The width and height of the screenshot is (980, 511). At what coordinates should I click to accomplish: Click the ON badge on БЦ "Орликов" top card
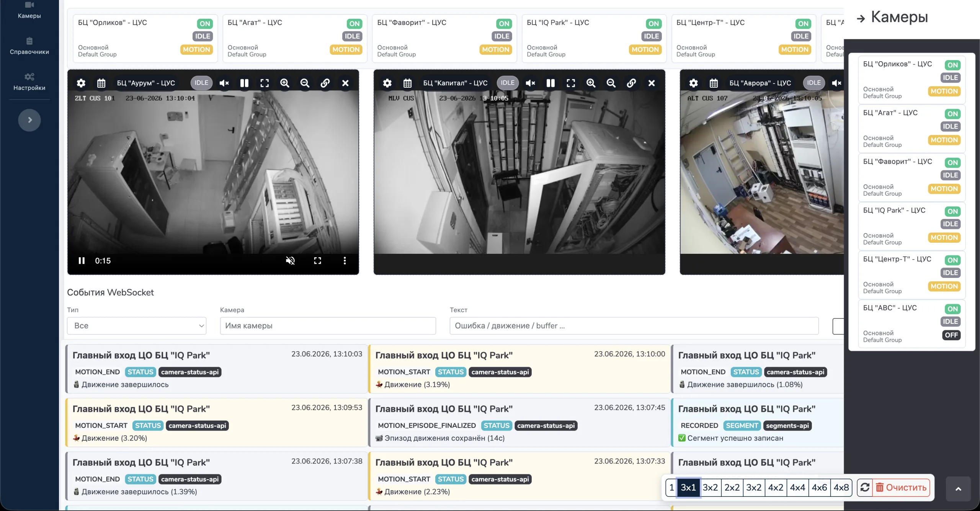tap(205, 24)
